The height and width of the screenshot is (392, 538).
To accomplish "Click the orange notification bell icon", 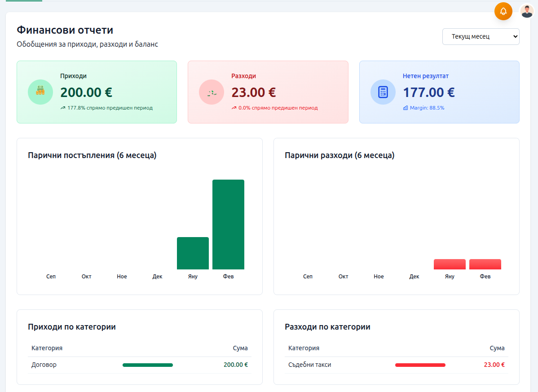I will (503, 11).
